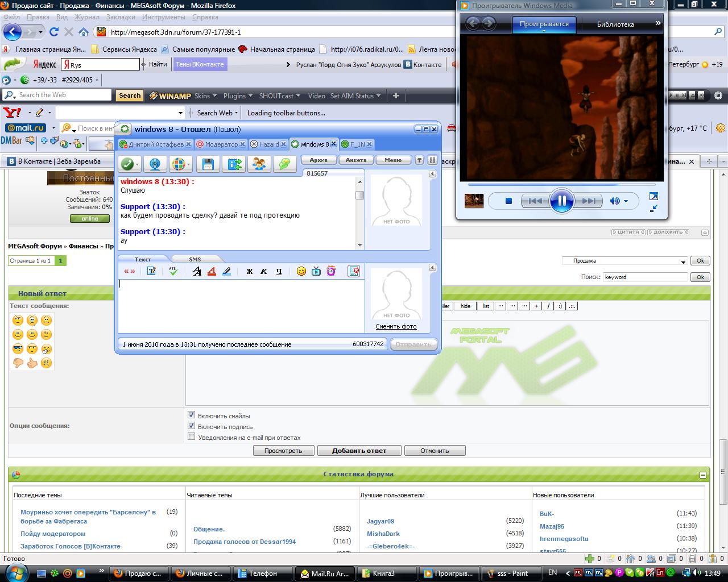This screenshot has width=728, height=582.
Task: Open the smiley picker in chat toolbar
Action: [301, 271]
